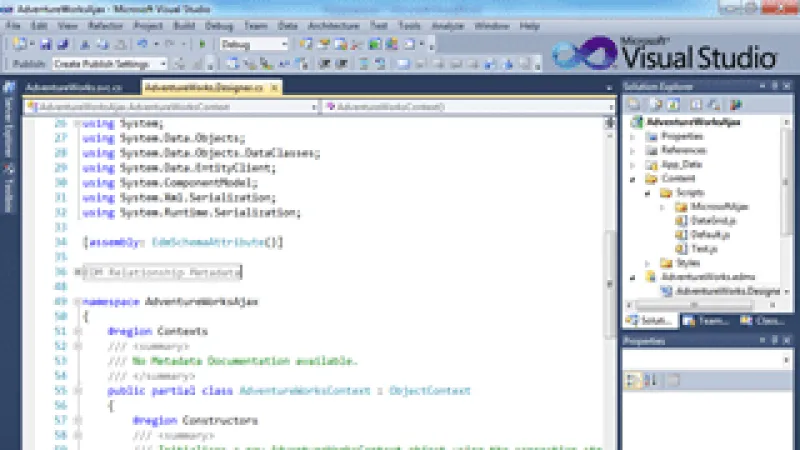Click the Cut icon in the toolbar
The width and height of the screenshot is (800, 450).
85,44
